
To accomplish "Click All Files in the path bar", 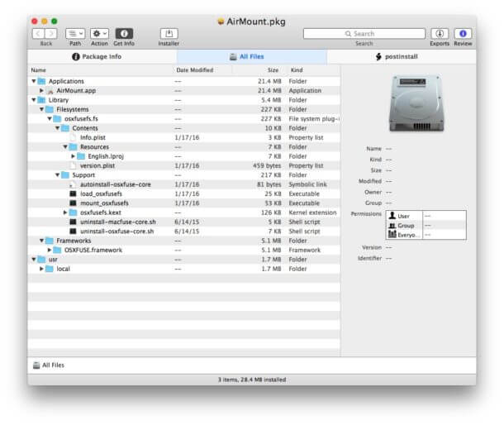I will pos(53,365).
